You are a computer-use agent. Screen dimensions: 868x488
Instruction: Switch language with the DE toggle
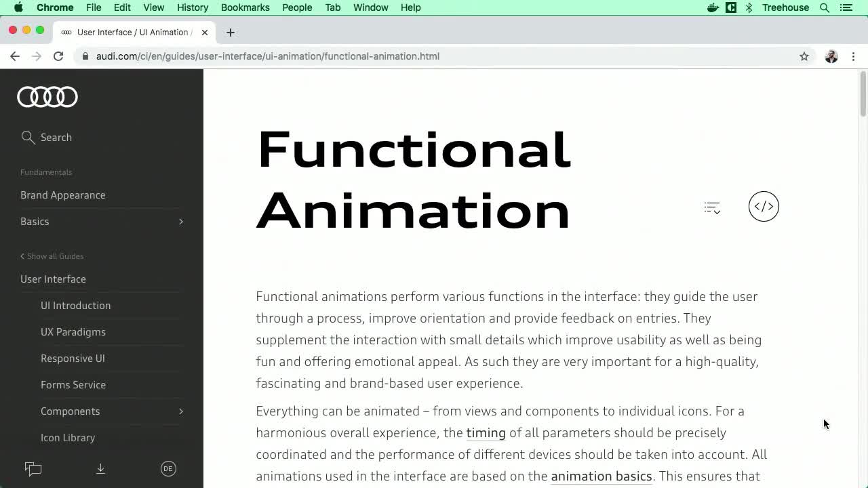[168, 468]
